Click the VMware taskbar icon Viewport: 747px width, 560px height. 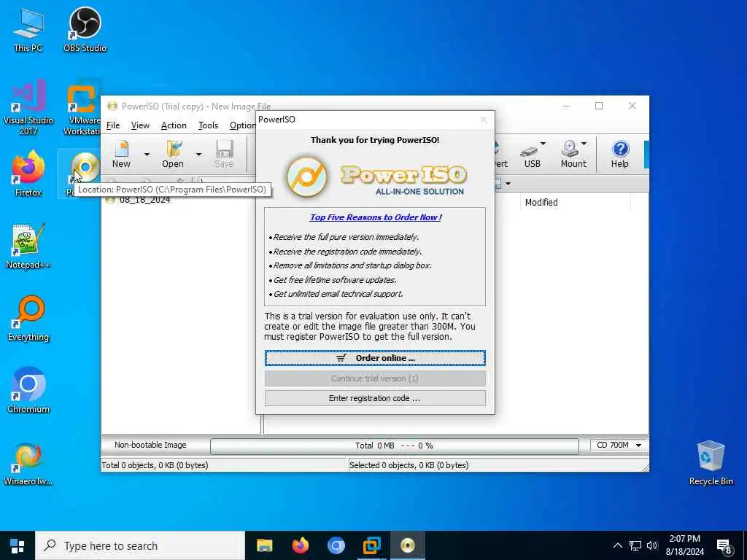pos(371,545)
